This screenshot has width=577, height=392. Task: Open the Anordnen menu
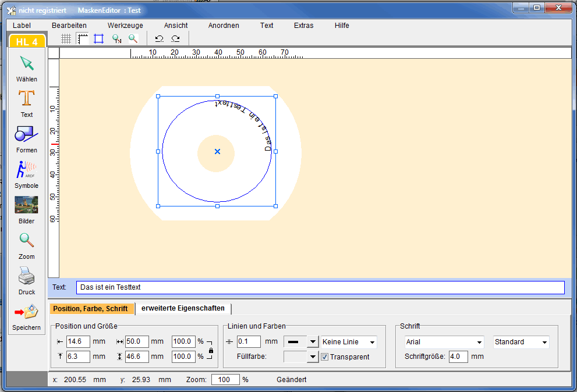pos(224,26)
